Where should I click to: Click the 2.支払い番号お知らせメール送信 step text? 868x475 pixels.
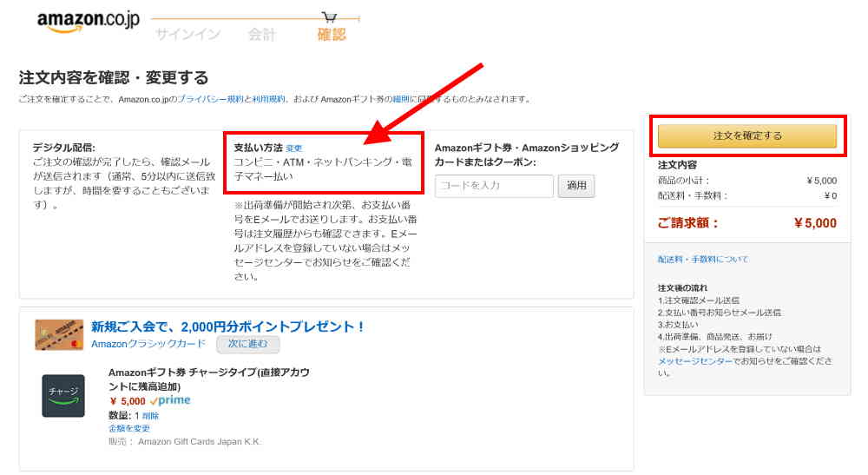(x=719, y=313)
